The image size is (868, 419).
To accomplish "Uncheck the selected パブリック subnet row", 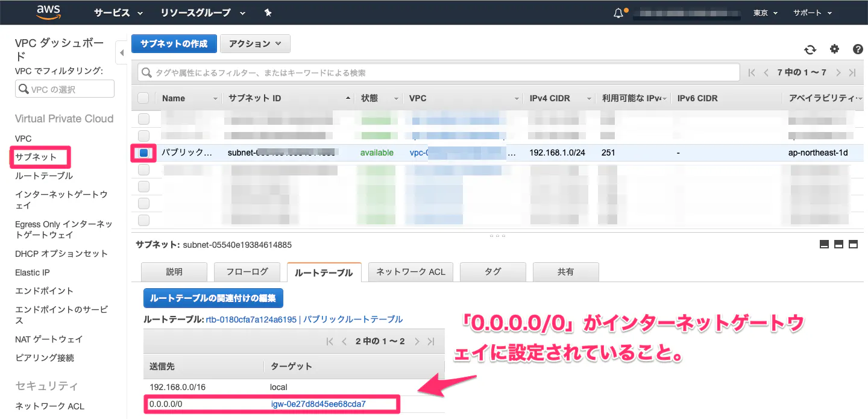I will pos(143,153).
